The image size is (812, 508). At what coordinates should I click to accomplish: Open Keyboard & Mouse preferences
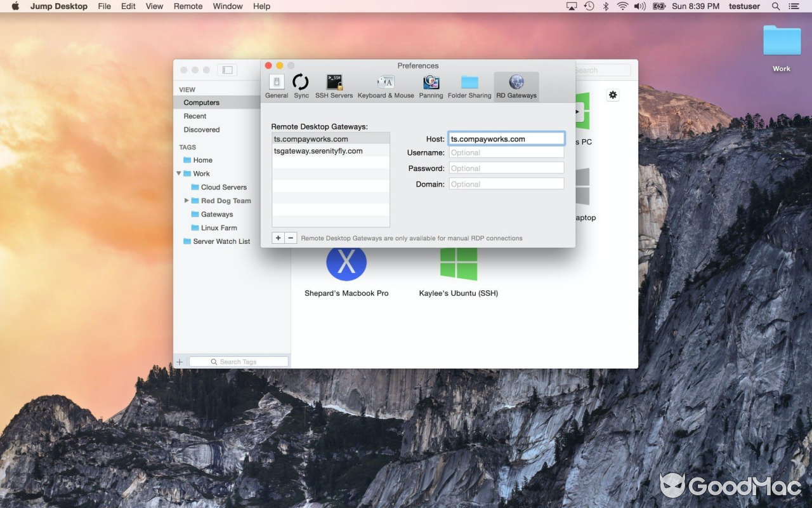pos(385,84)
